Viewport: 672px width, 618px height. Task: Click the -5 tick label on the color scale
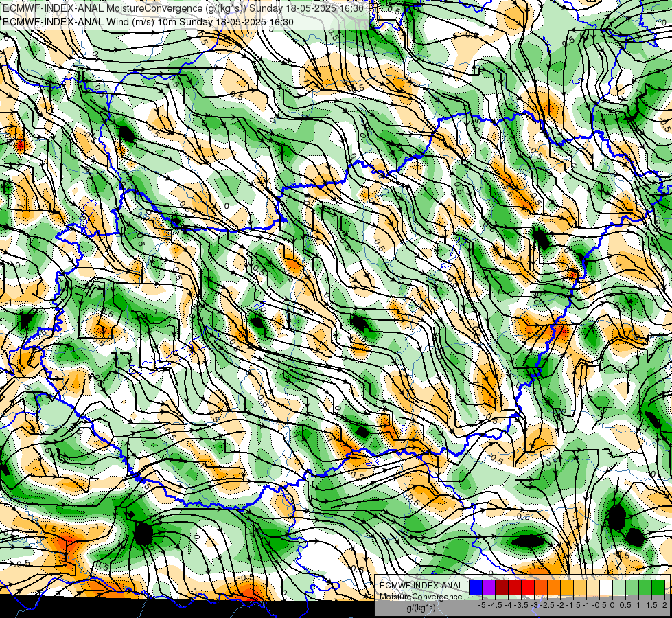pos(482,605)
